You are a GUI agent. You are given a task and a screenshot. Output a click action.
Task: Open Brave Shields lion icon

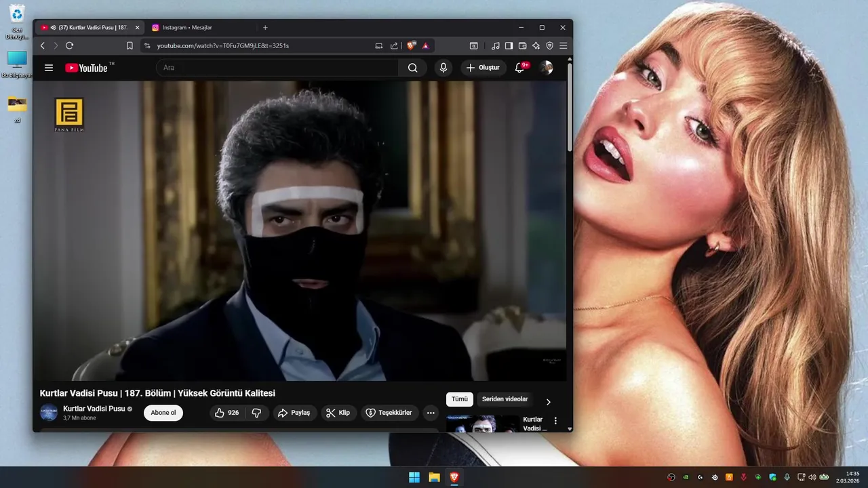tap(411, 45)
